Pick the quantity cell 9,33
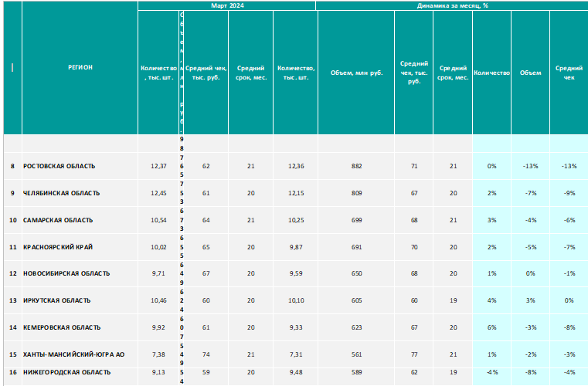 pyautogui.click(x=296, y=327)
